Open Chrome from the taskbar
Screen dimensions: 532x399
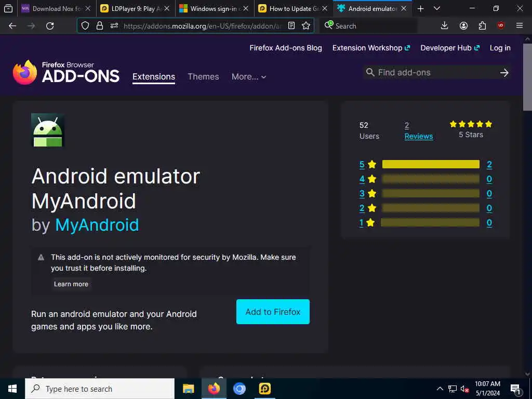click(239, 389)
